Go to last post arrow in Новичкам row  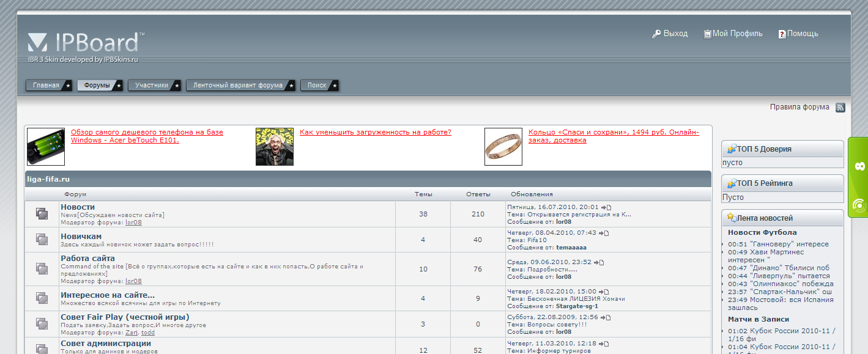point(605,233)
